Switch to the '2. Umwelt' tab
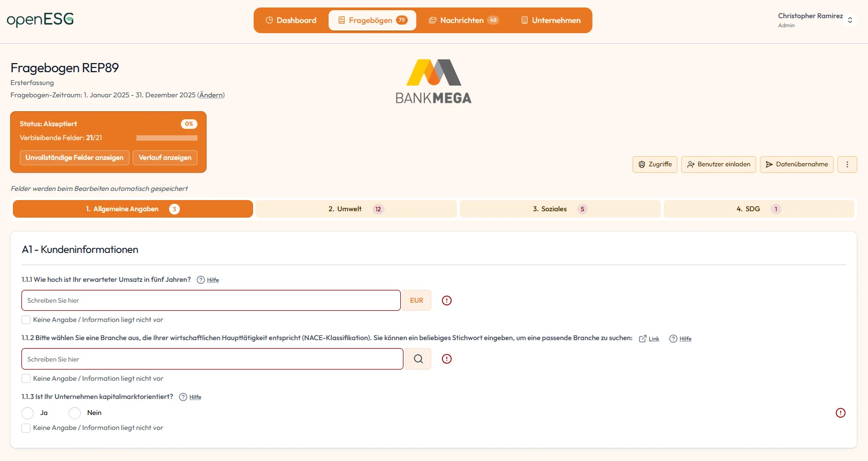 pyautogui.click(x=356, y=209)
